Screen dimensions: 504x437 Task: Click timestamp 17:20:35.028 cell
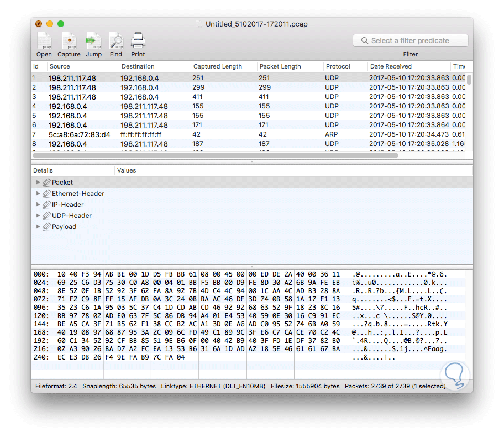409,144
